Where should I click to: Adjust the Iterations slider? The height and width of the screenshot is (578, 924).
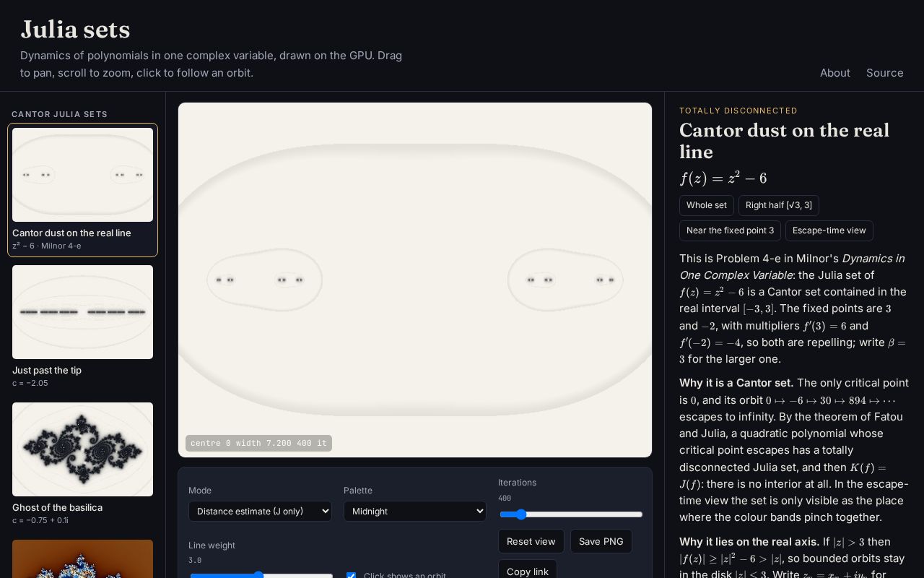coord(570,514)
